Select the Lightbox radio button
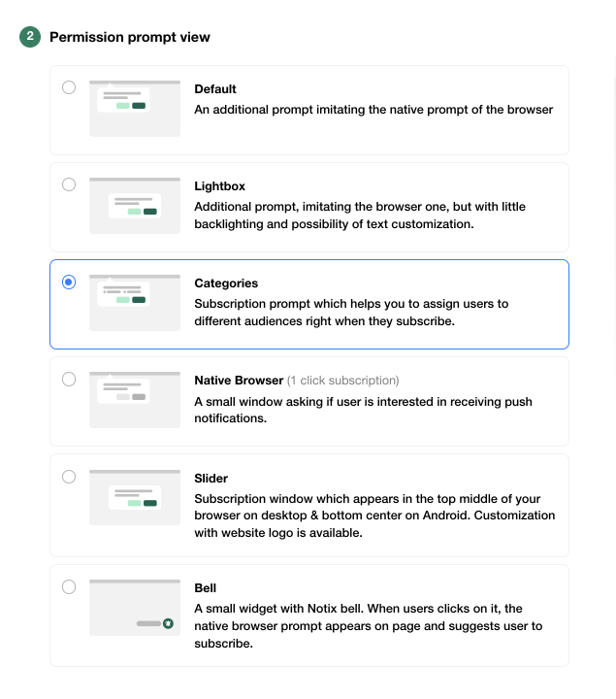 [x=69, y=184]
